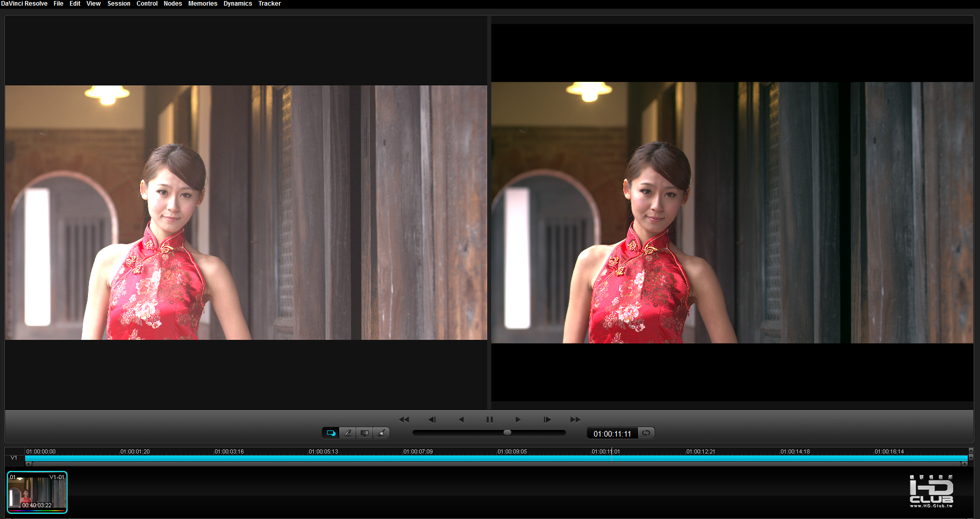This screenshot has height=519, width=980.
Task: Click the right graded viewer image
Action: click(732, 212)
